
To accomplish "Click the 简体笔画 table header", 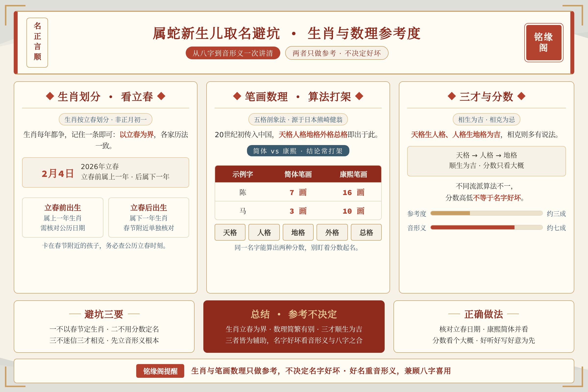I will pos(298,174).
